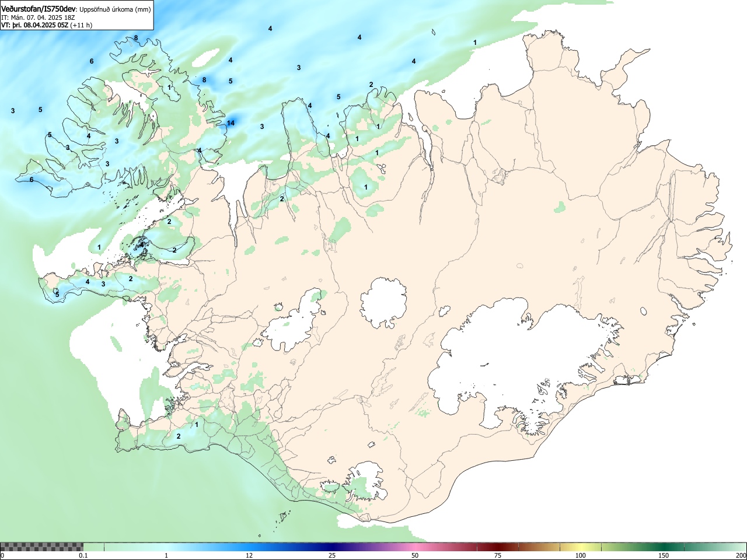
Task: Click the round white glacier in central Iceland
Action: pos(383,302)
